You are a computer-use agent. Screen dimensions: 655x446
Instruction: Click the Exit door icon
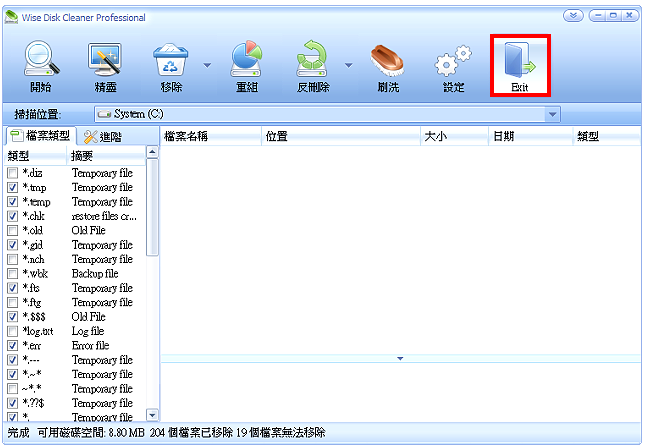pyautogui.click(x=520, y=66)
